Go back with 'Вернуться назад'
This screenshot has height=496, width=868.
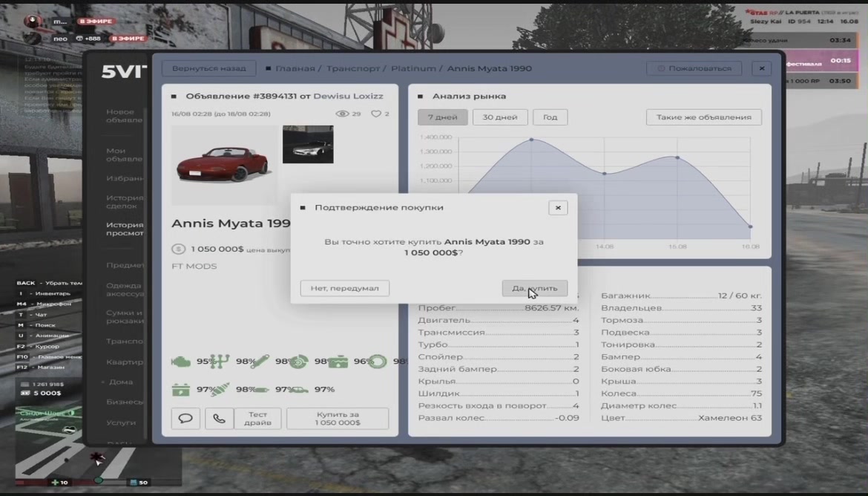tap(208, 68)
